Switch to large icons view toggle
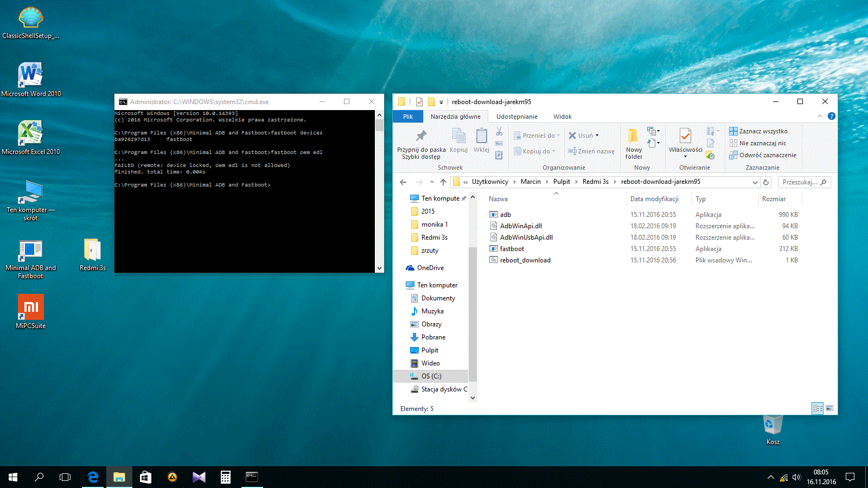The image size is (868, 488). pyautogui.click(x=829, y=408)
